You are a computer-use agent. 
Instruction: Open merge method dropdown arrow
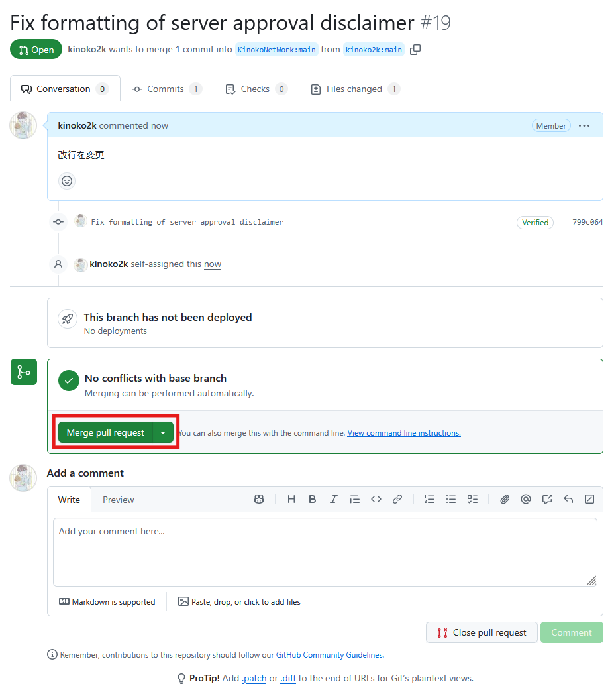point(163,433)
